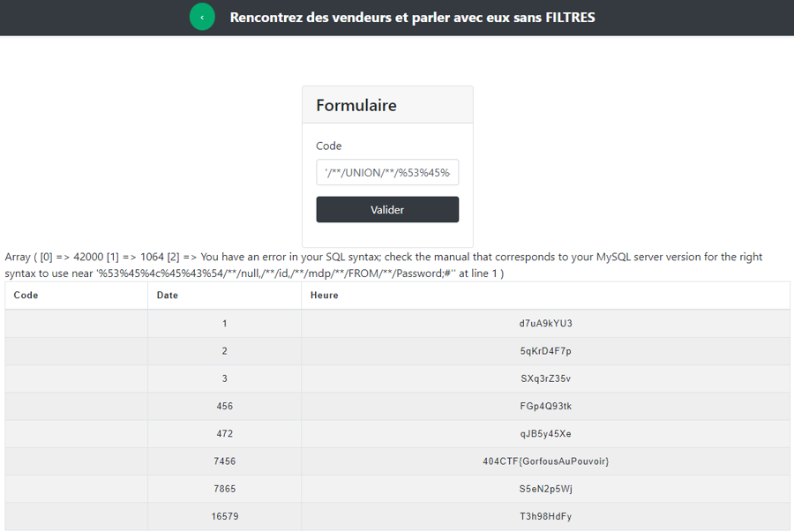This screenshot has width=794, height=532.
Task: Select the table row containing d7uA9kYU3
Action: coord(545,323)
